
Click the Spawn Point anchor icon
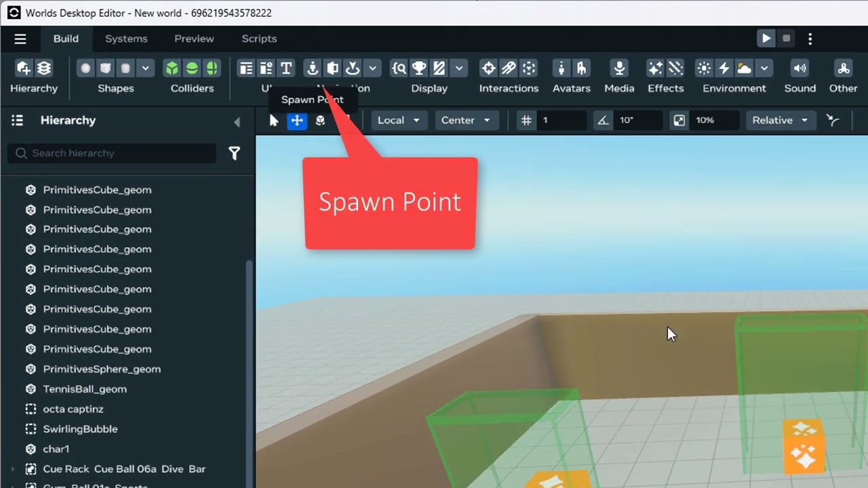pyautogui.click(x=313, y=68)
